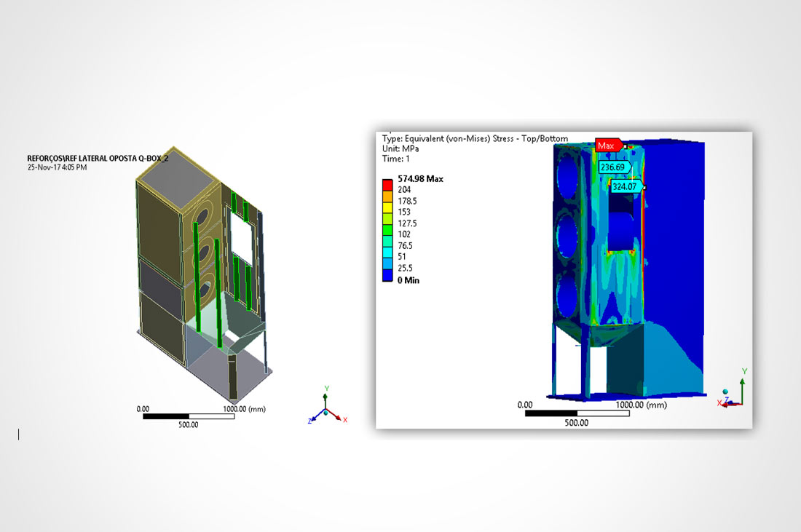The height and width of the screenshot is (532, 801).
Task: Click the red X axis arrow on left triad
Action: pos(338,416)
